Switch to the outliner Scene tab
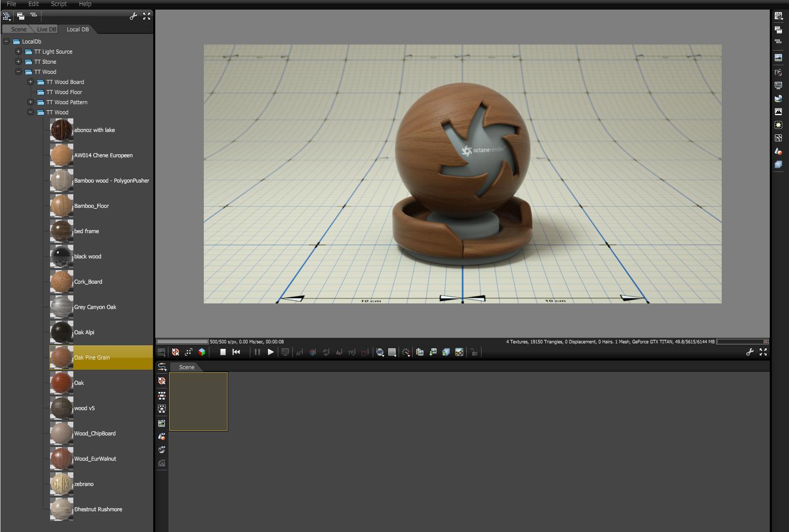This screenshot has width=789, height=532. click(19, 29)
